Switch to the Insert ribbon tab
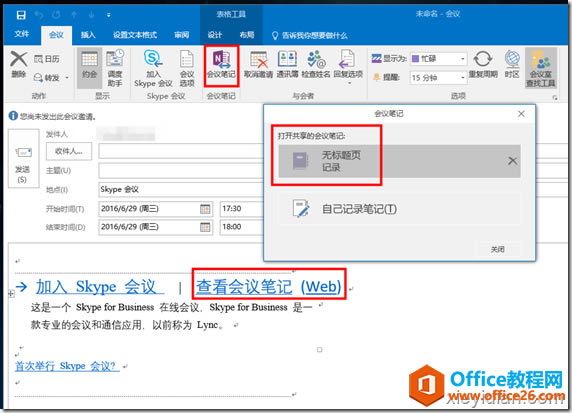The width and height of the screenshot is (572, 413). click(x=88, y=35)
